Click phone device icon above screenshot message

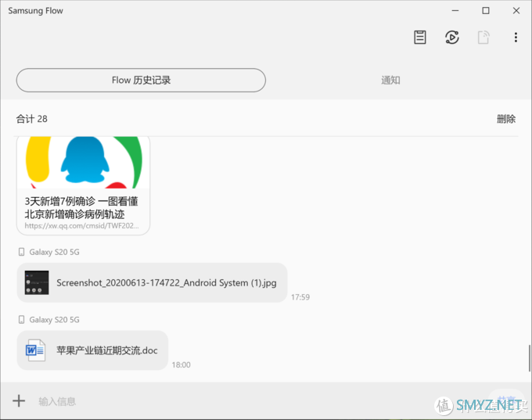point(21,252)
